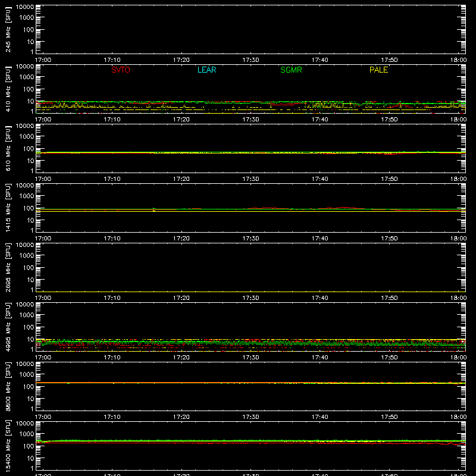Click the 100 tick value on 1415 MHz axis
Image resolution: width=476 pixels, height=476 pixels.
pos(29,208)
